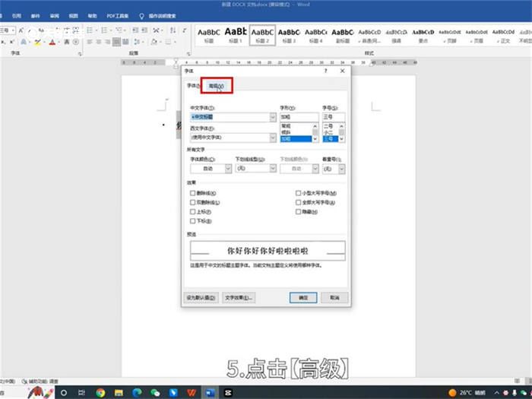This screenshot has width=532, height=399.
Task: Apply character shading icon in ribbon
Action: tap(67, 42)
